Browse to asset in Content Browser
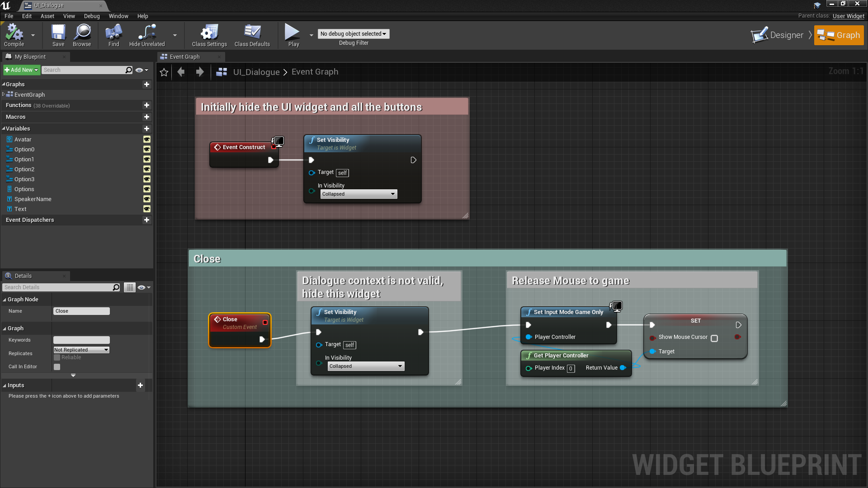Image resolution: width=868 pixels, height=488 pixels. click(82, 35)
